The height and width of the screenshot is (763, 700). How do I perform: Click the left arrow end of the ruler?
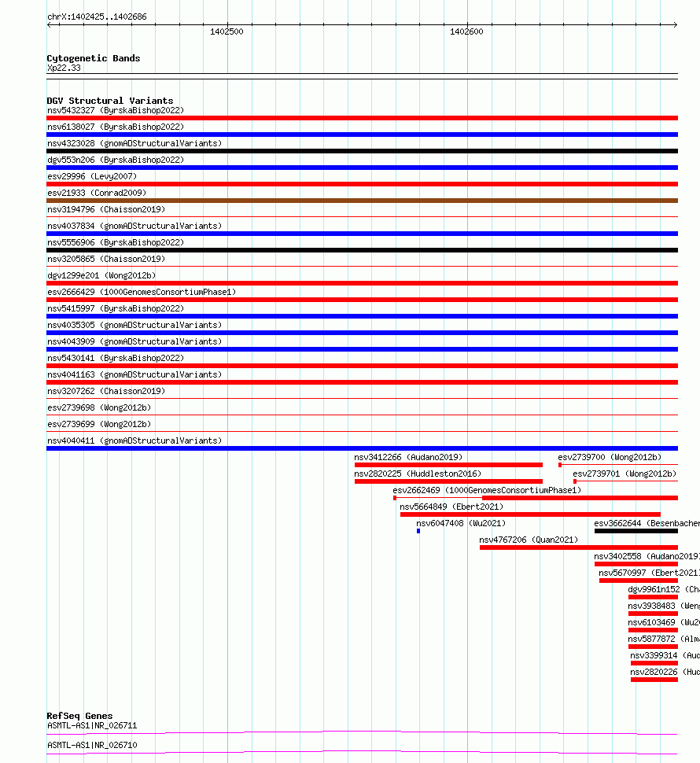49,25
